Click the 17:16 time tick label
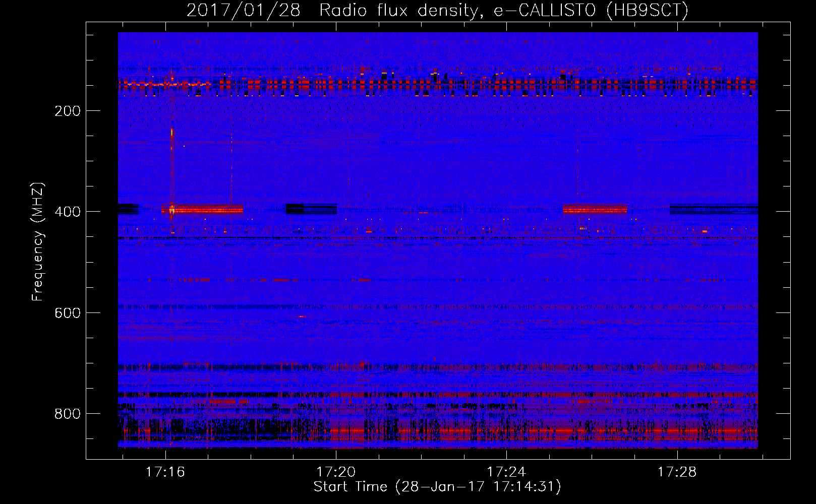This screenshot has height=504, width=816. tap(165, 472)
